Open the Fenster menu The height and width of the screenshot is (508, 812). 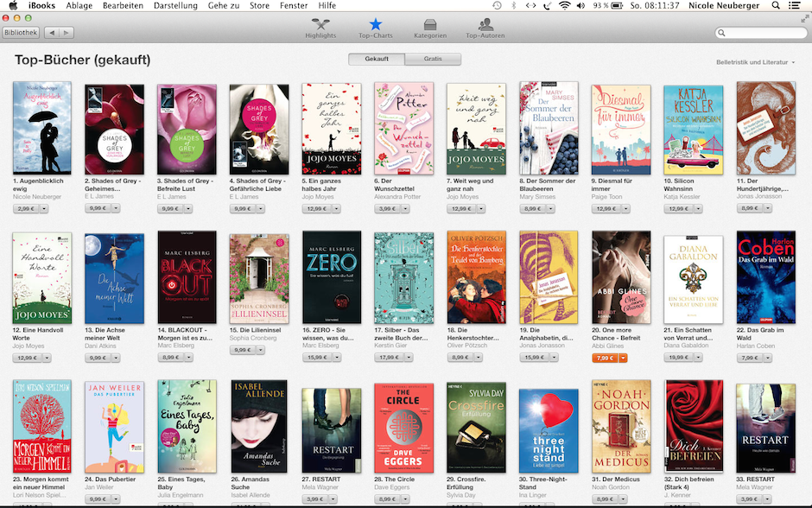coord(294,5)
